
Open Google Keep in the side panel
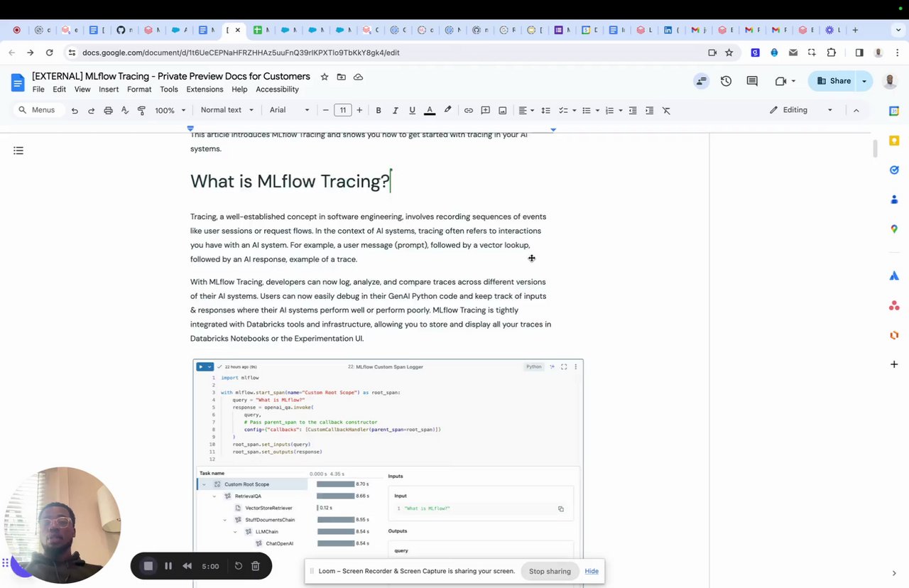click(894, 141)
